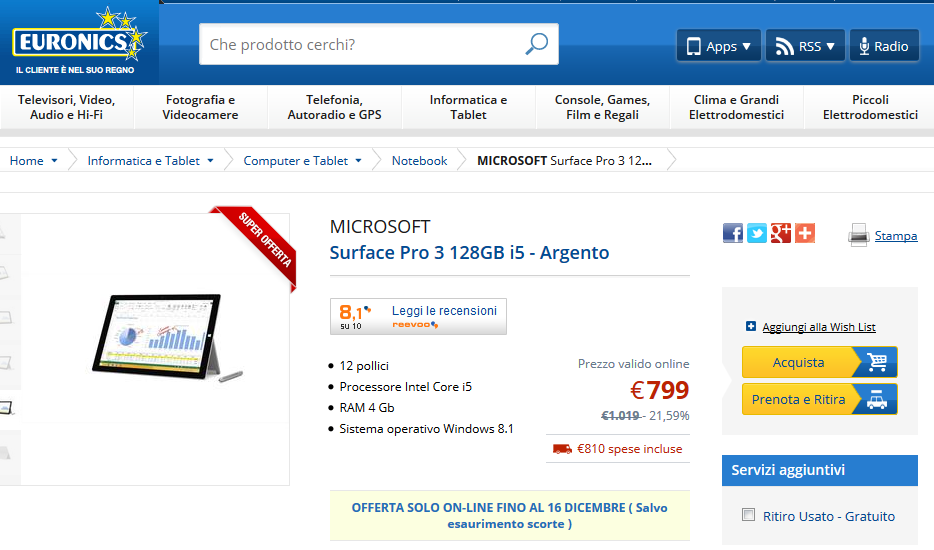This screenshot has width=934, height=550.
Task: Open the RSS dropdown
Action: (x=805, y=46)
